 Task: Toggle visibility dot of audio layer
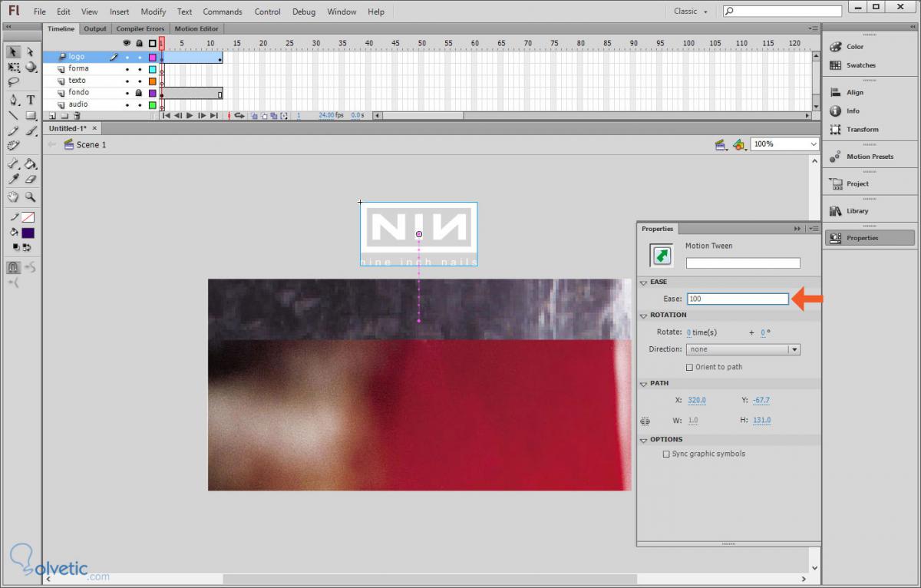(x=127, y=104)
